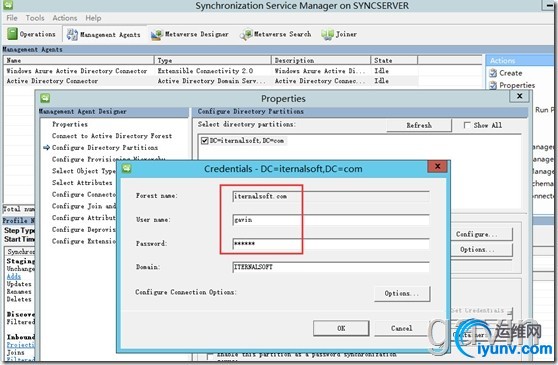Click the Operations green icon
Viewport: 558px width, 365px height.
12,34
